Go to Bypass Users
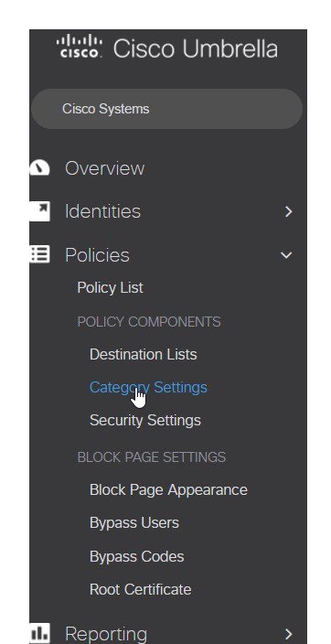331x644 pixels. [134, 523]
